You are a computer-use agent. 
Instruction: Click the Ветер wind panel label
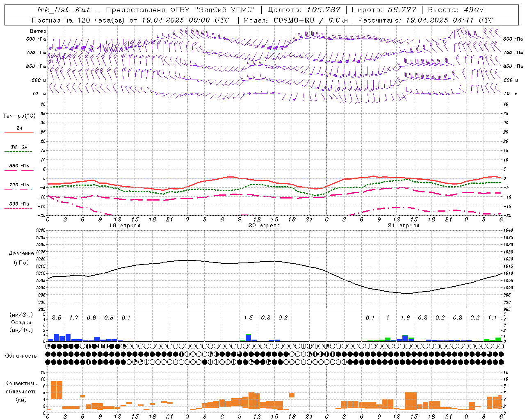pyautogui.click(x=38, y=31)
